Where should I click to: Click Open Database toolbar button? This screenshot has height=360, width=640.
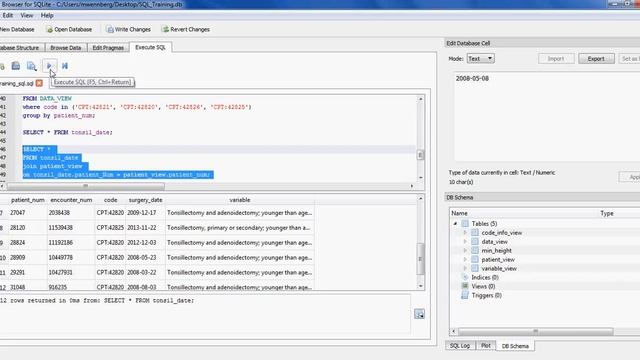pyautogui.click(x=69, y=29)
